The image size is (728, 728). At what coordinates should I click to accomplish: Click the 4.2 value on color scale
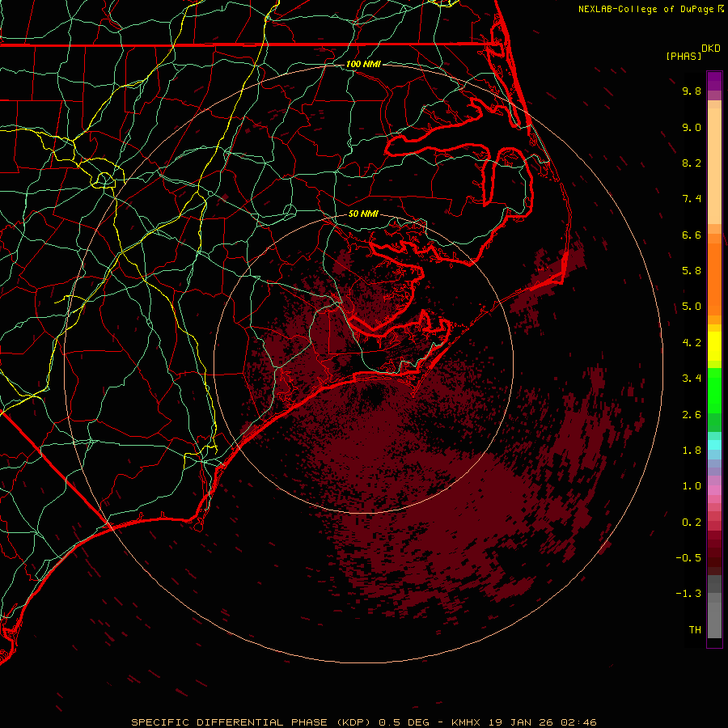coord(692,343)
